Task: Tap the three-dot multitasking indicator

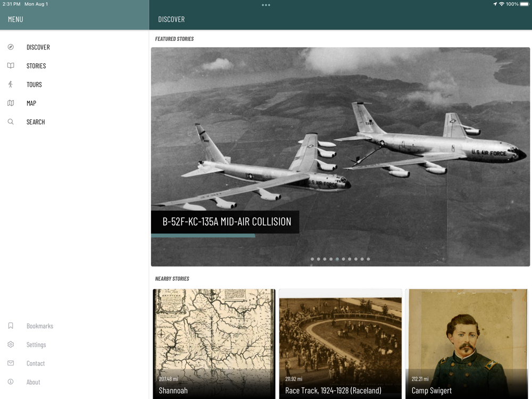Action: point(266,5)
